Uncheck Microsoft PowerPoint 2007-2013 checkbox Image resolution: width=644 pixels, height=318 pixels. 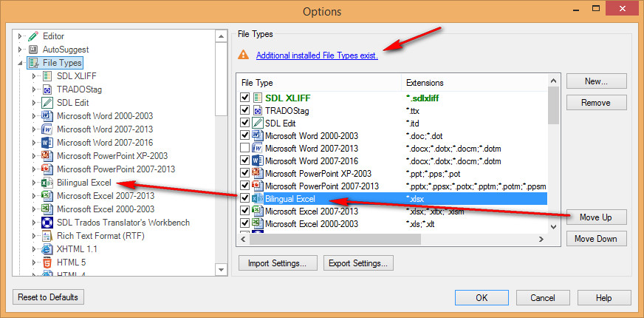[x=244, y=186]
